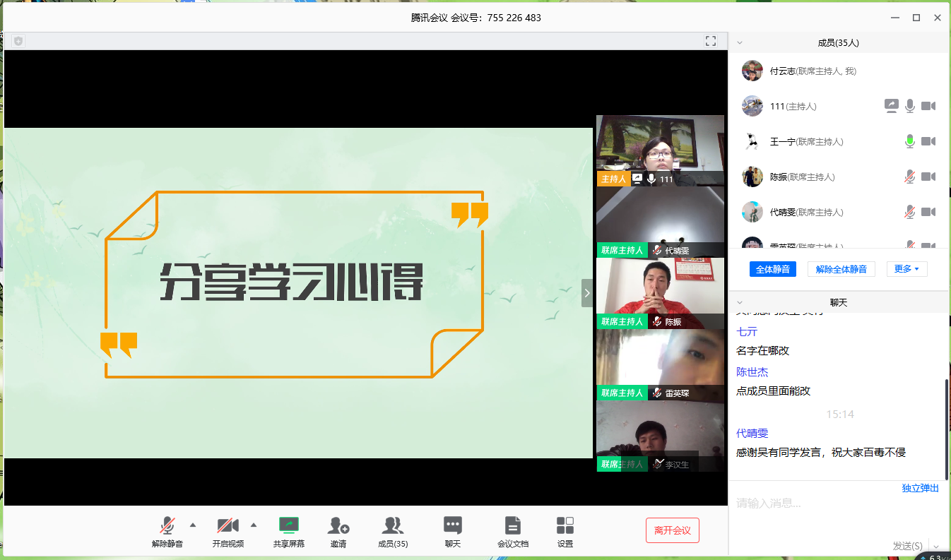Toggle muted microphone icon for 陈振 row
Screen dimensions: 951x560
(x=910, y=177)
